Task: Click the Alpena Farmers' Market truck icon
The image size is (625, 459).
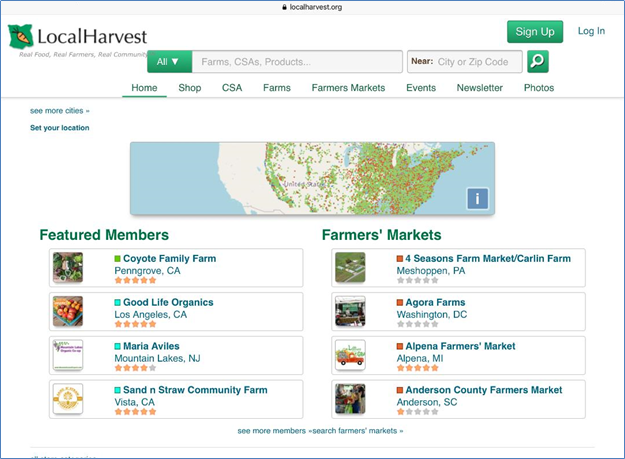Action: [350, 355]
